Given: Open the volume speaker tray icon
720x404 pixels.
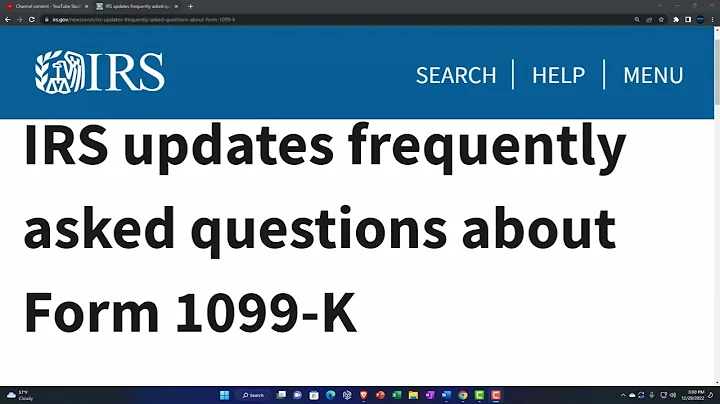Looking at the screenshot, I should 673,395.
